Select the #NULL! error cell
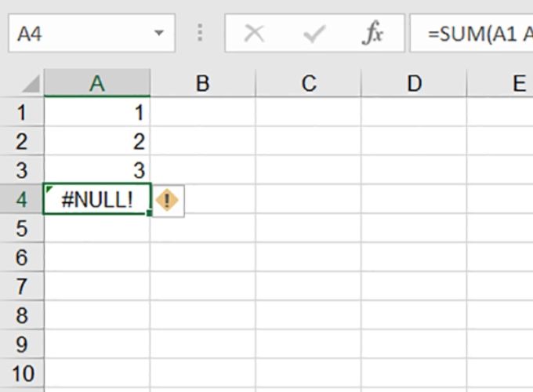This screenshot has width=533, height=392. [97, 199]
